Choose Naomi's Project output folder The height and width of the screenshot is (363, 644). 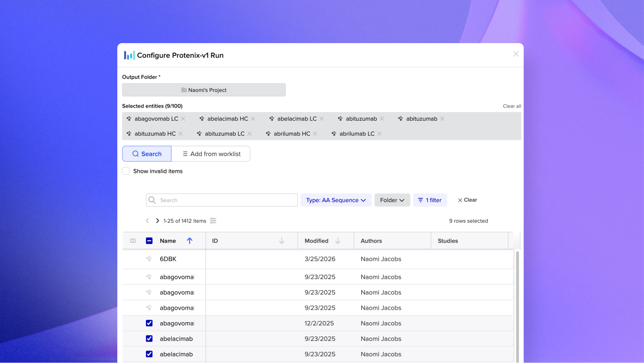(x=204, y=90)
